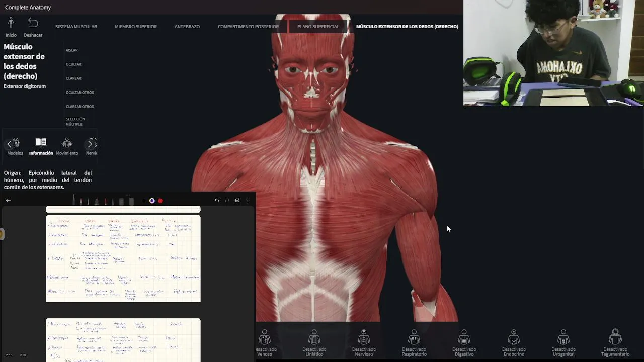Select the leftmost tall pen tool
Screen dimensions: 644x362
pyautogui.click(x=74, y=200)
